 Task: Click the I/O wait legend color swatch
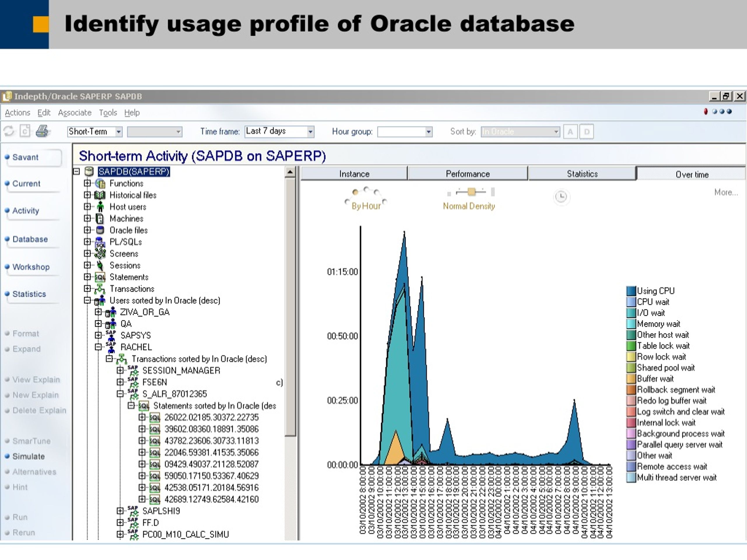click(x=631, y=313)
